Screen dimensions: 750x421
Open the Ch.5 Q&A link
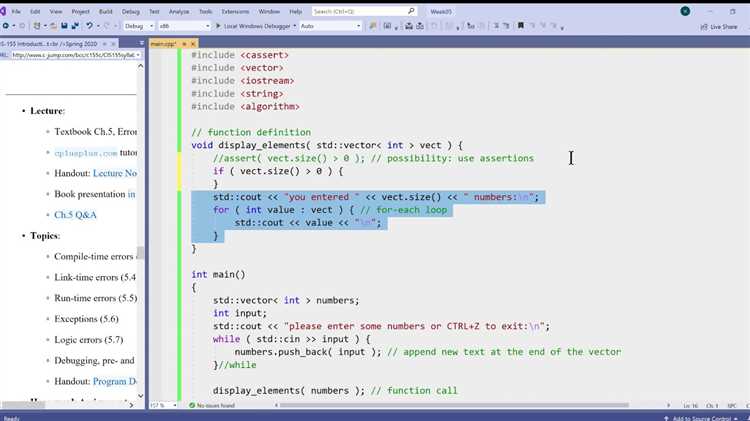point(75,215)
